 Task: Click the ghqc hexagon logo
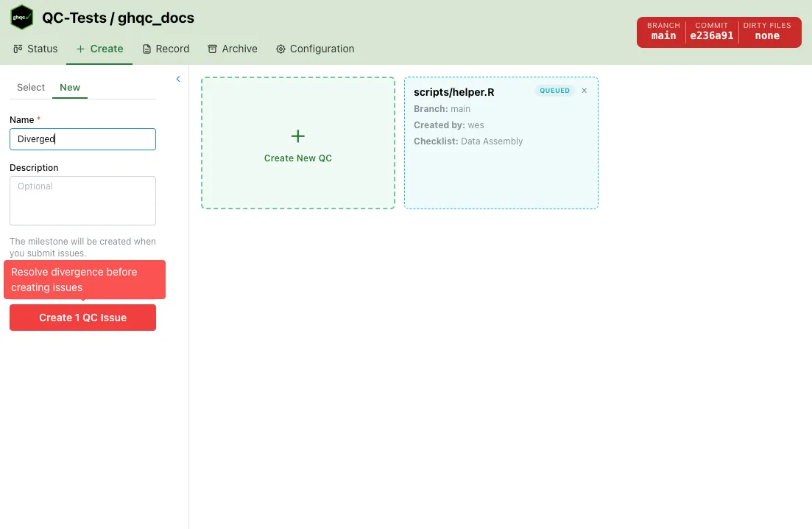[x=22, y=18]
